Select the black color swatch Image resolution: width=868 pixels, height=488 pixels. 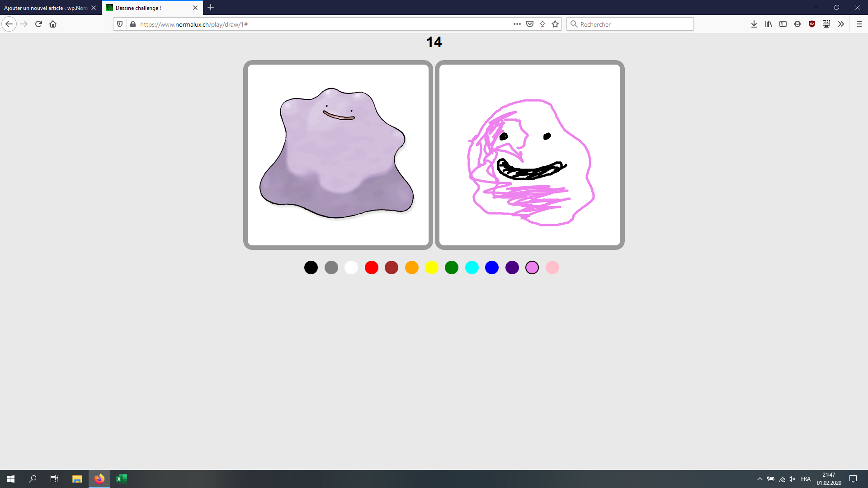pos(311,267)
